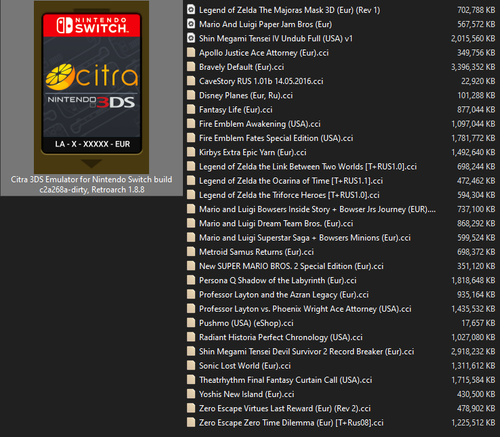Select file name 'Kirbys Extra Epic Yarn (Eur).cci'

(253, 153)
